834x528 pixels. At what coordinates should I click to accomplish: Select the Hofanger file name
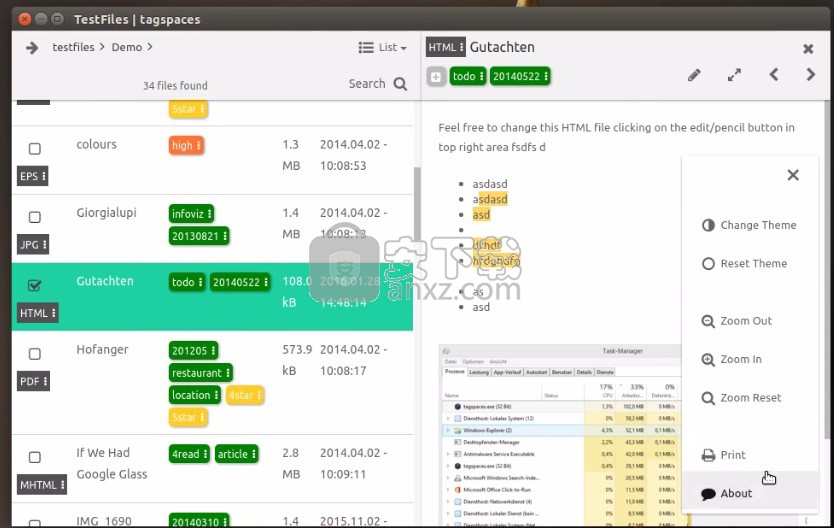tap(102, 350)
